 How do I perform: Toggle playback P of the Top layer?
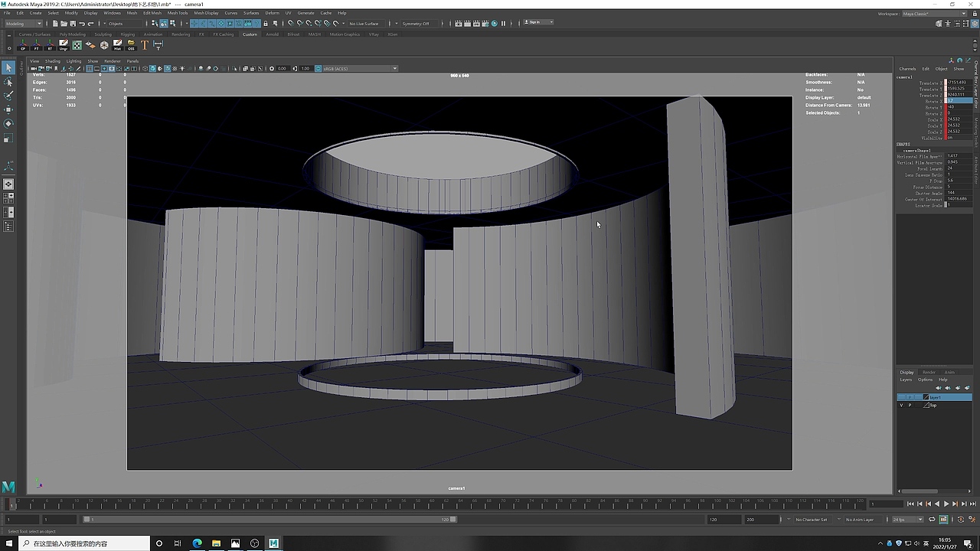point(910,405)
